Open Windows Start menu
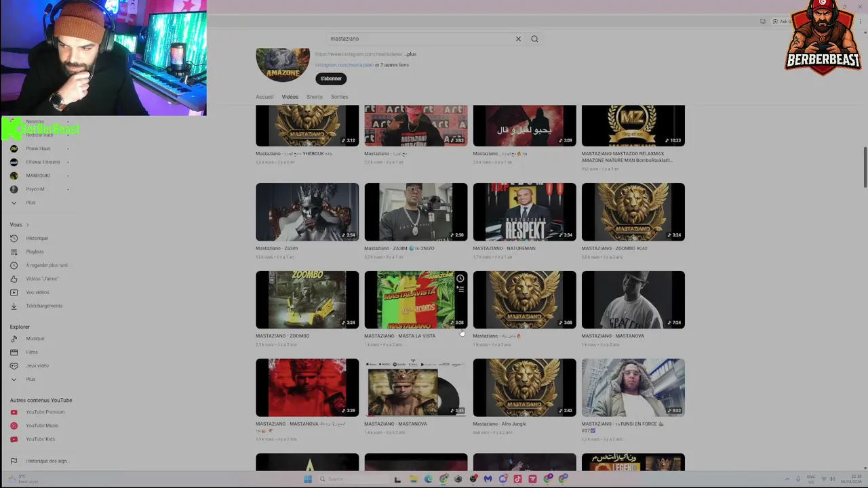Image resolution: width=868 pixels, height=488 pixels. pyautogui.click(x=307, y=479)
